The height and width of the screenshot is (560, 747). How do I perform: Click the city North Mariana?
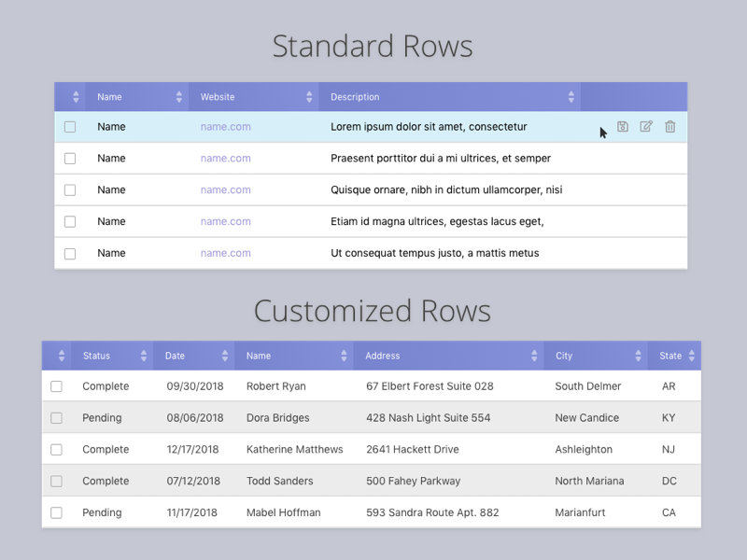(x=589, y=481)
